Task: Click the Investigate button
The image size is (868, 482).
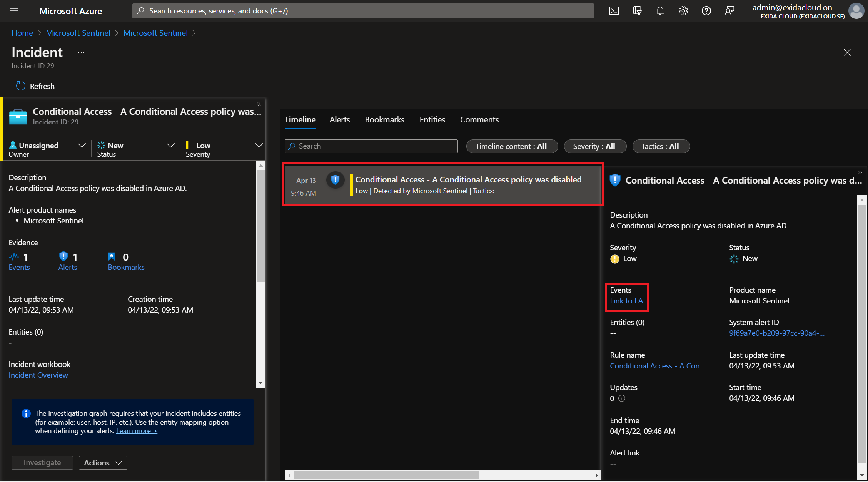Action: pyautogui.click(x=42, y=462)
